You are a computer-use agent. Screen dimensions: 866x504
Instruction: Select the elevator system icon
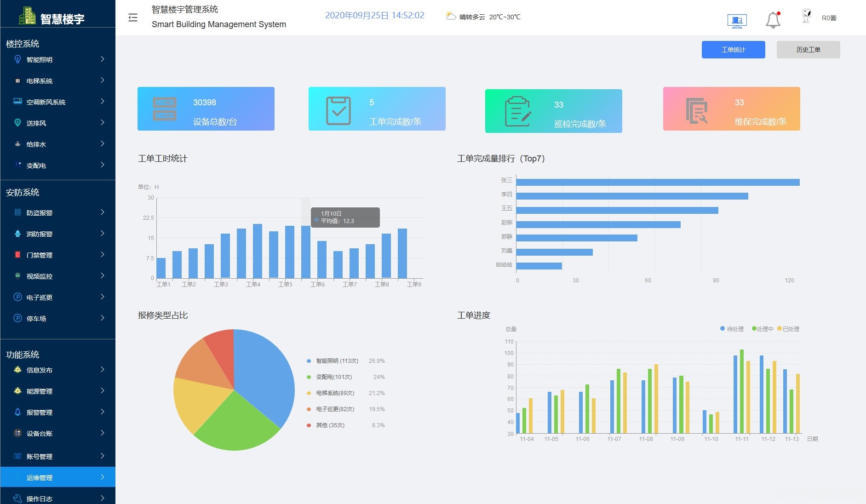pos(17,80)
